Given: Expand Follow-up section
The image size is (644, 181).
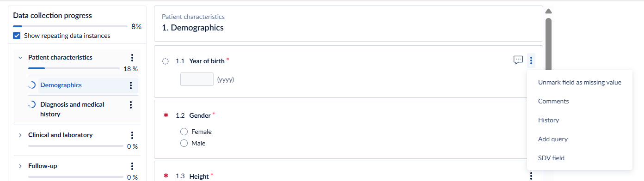Looking at the screenshot, I should pyautogui.click(x=20, y=166).
